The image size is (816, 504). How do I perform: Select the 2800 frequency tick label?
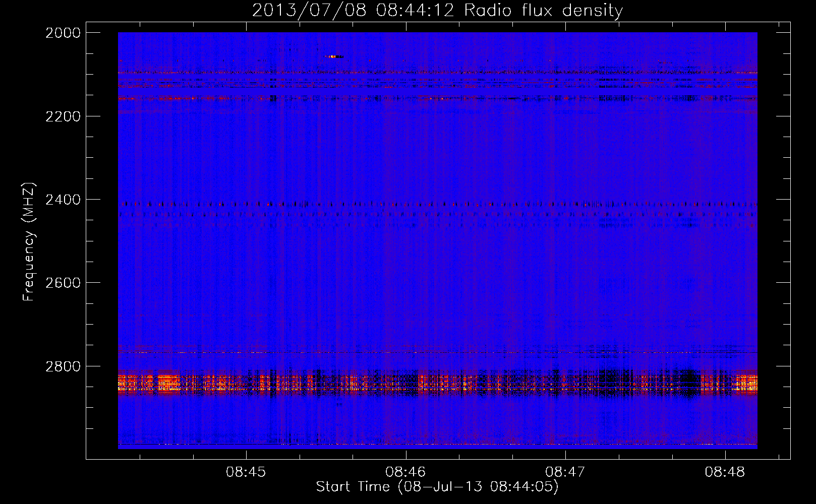click(x=63, y=366)
